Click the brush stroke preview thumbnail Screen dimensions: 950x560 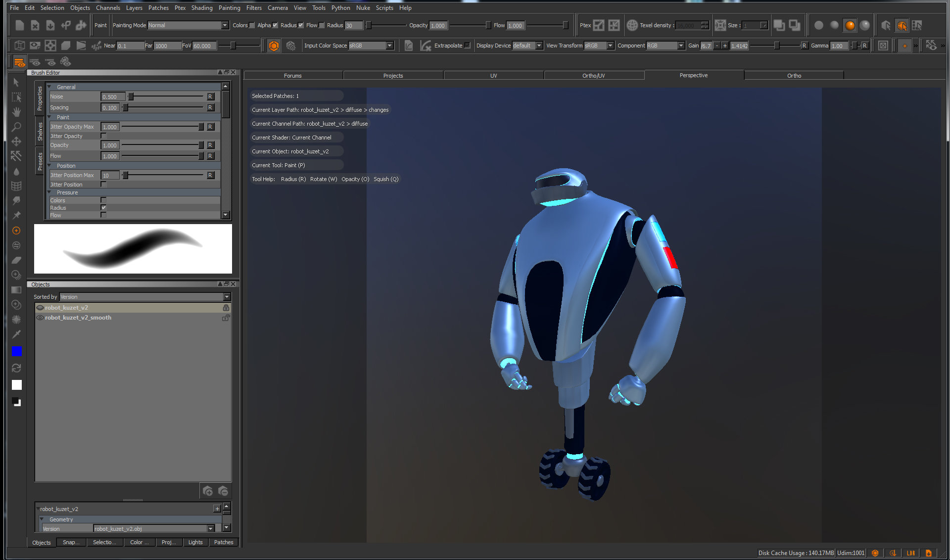(x=133, y=249)
